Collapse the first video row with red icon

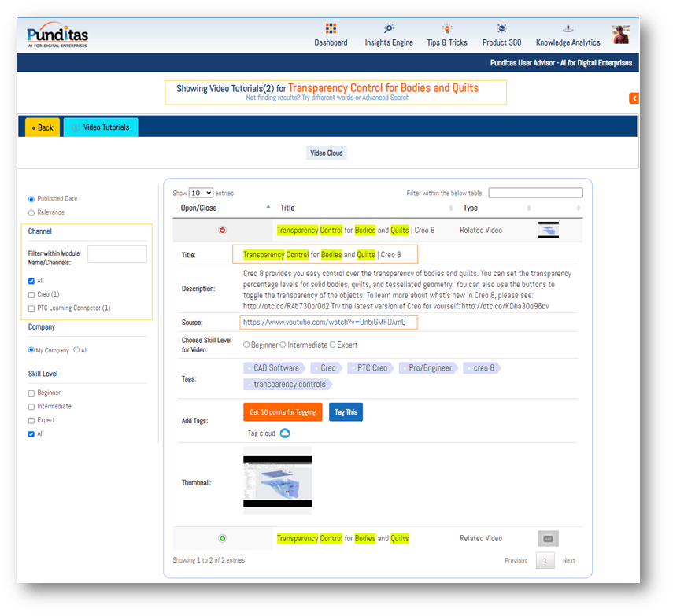coord(222,231)
